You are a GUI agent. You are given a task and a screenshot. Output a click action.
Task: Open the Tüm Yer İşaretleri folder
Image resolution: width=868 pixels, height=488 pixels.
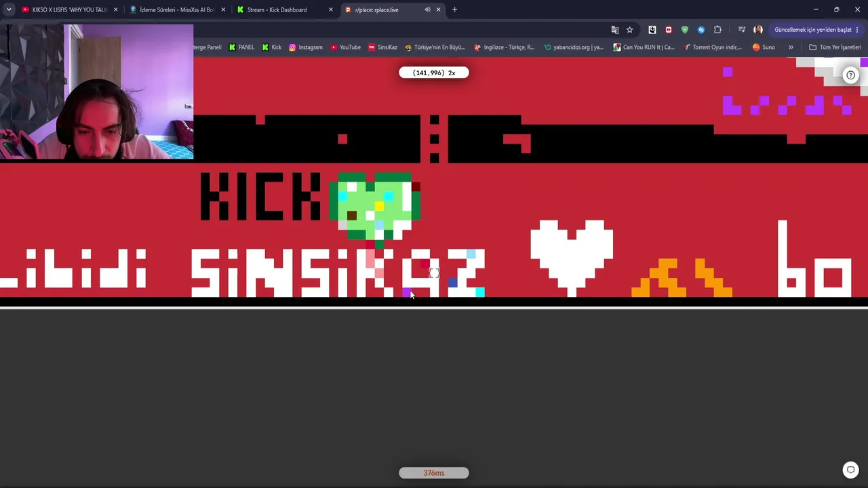coord(835,47)
